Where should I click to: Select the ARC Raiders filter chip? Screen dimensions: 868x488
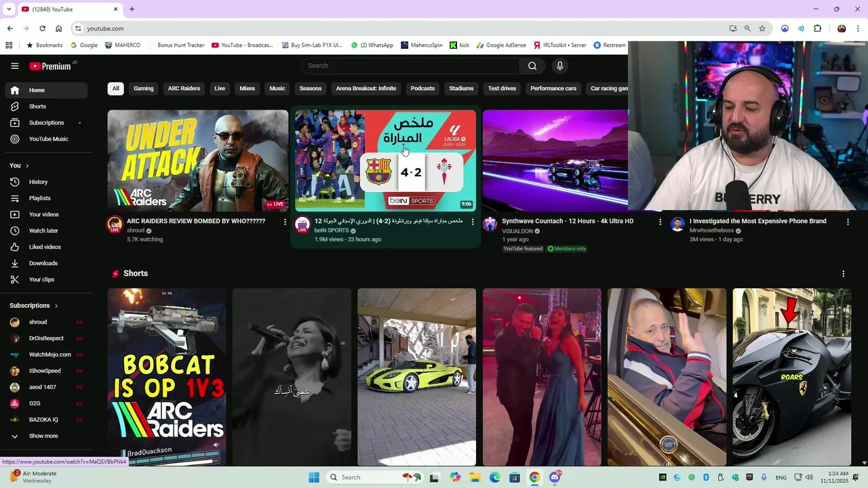(184, 89)
